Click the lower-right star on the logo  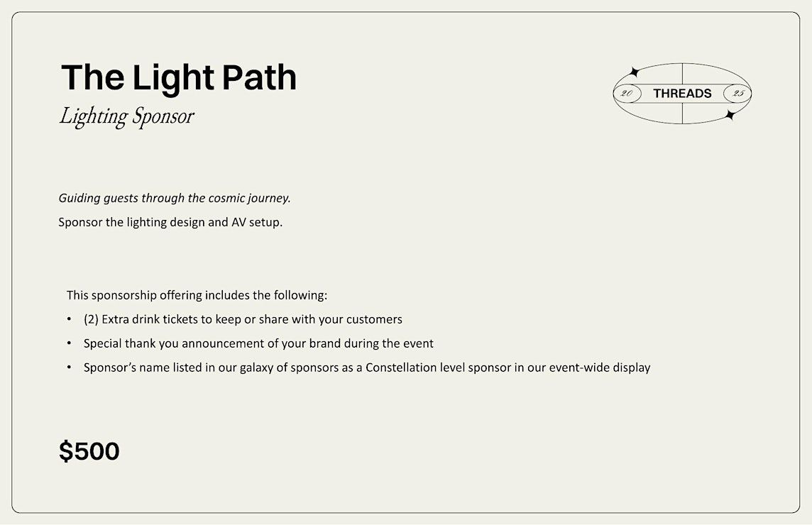pos(730,115)
